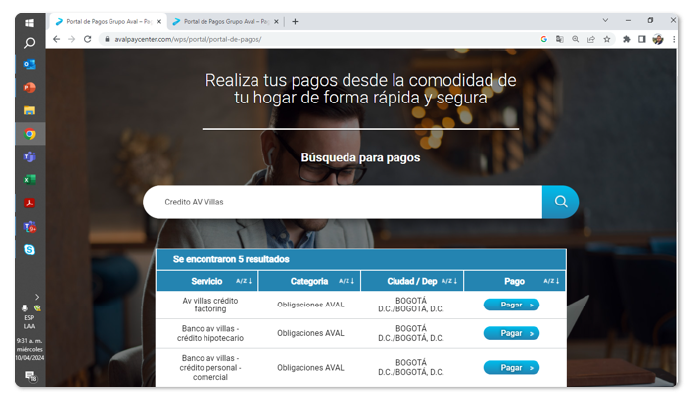Sort results by Ciudad / Dep A/Z arrow

(x=448, y=281)
